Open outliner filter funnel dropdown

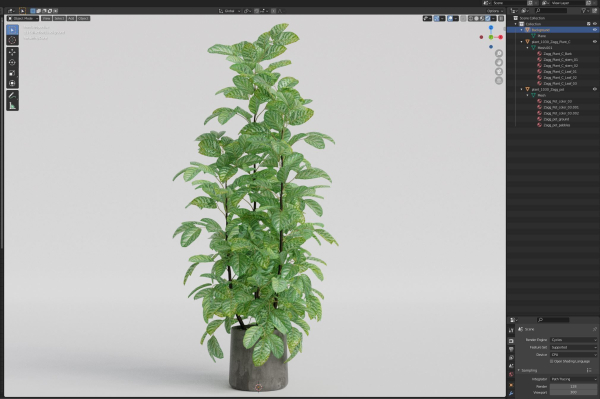coord(585,11)
